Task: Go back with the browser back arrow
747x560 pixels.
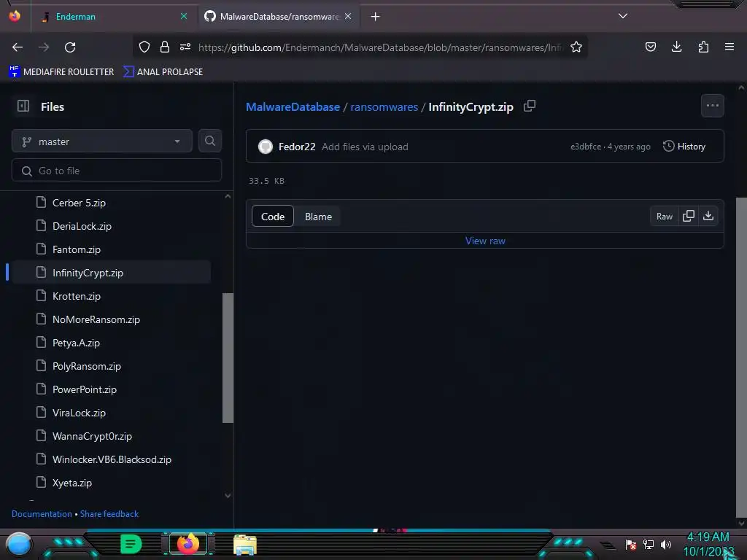Action: coord(18,47)
